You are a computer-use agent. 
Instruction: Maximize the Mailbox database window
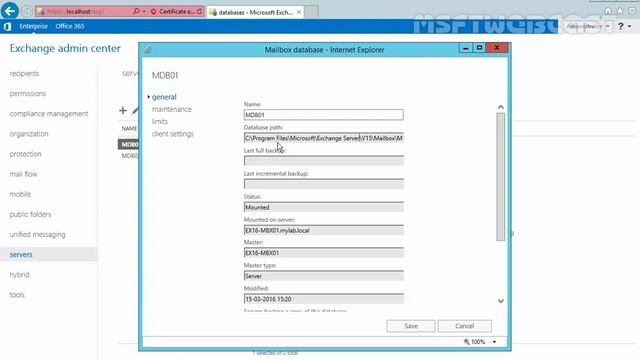480,48
